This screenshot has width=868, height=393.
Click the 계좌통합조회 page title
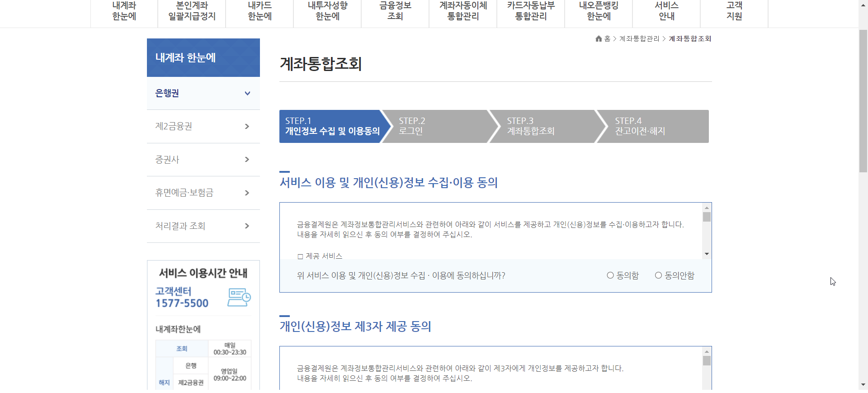[x=321, y=64]
